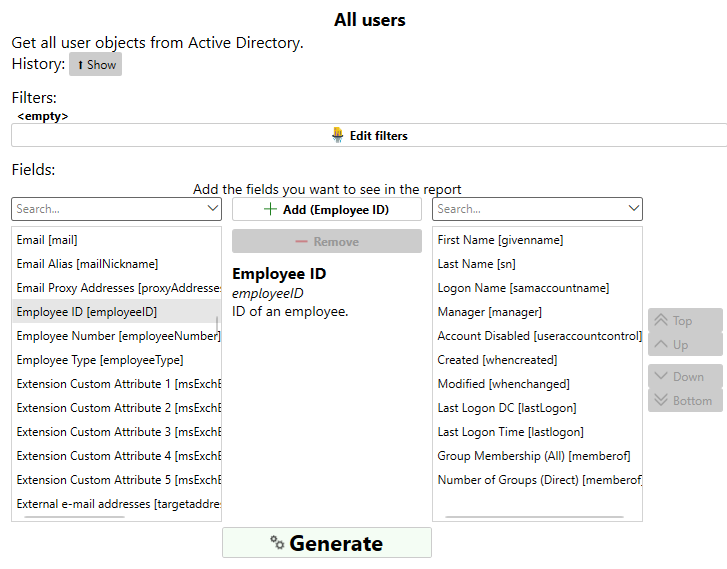The height and width of the screenshot is (569, 727).
Task: Expand the available fields search dropdown arrow
Action: point(213,208)
